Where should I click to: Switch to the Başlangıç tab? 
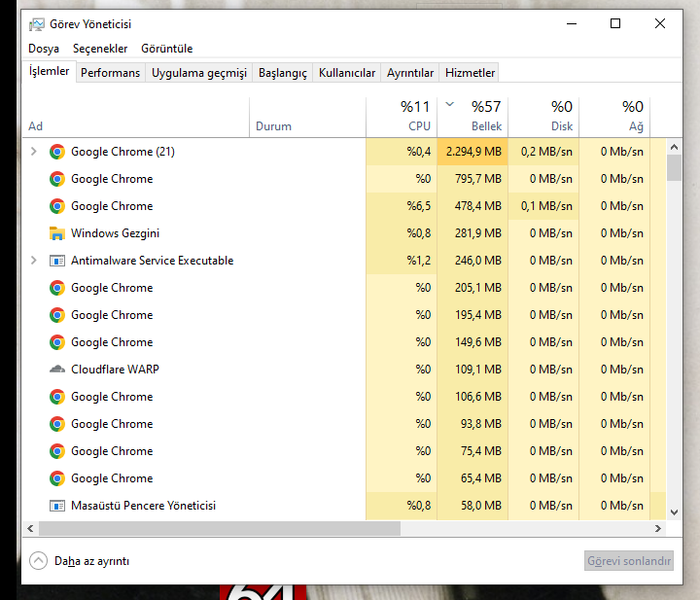point(283,73)
